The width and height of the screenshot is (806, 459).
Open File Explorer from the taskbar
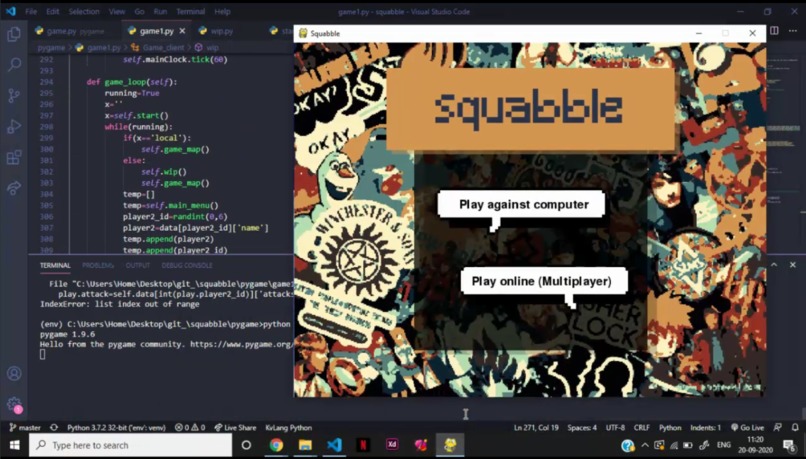305,445
